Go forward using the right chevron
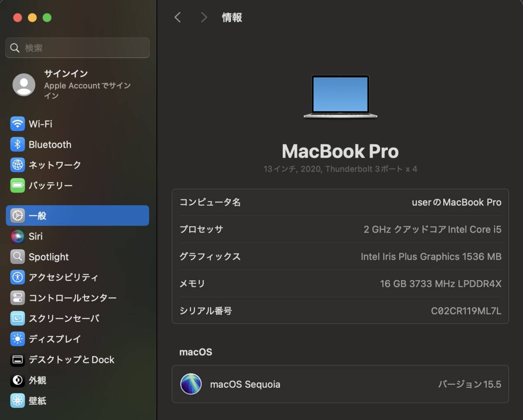 click(204, 17)
